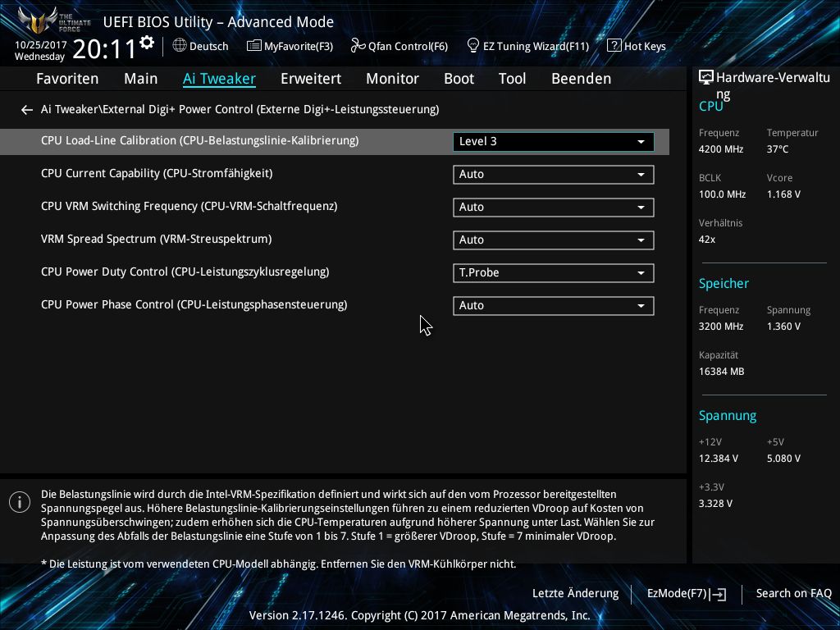
Task: Click the info icon beside the help text
Action: tap(20, 503)
